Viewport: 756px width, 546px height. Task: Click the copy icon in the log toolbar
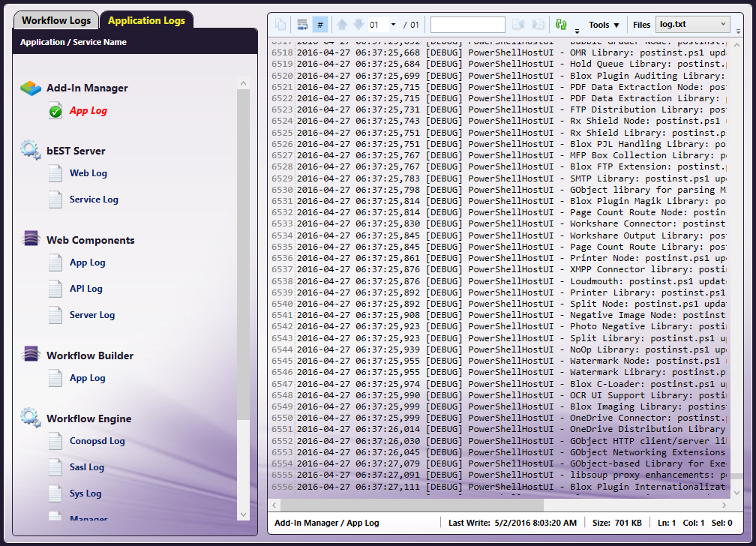click(x=280, y=25)
